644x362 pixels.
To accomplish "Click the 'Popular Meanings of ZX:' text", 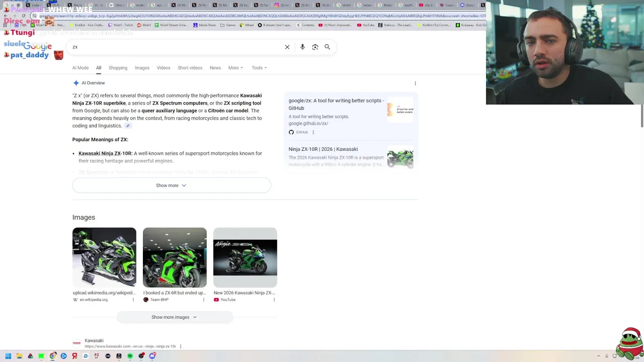I will point(100,140).
